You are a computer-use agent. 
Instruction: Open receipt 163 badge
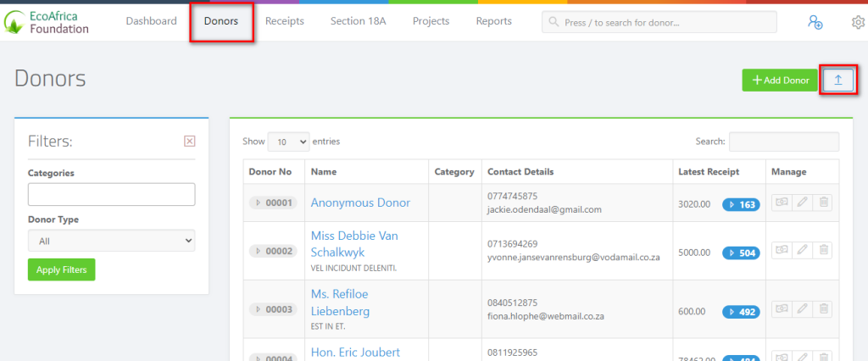click(x=741, y=204)
